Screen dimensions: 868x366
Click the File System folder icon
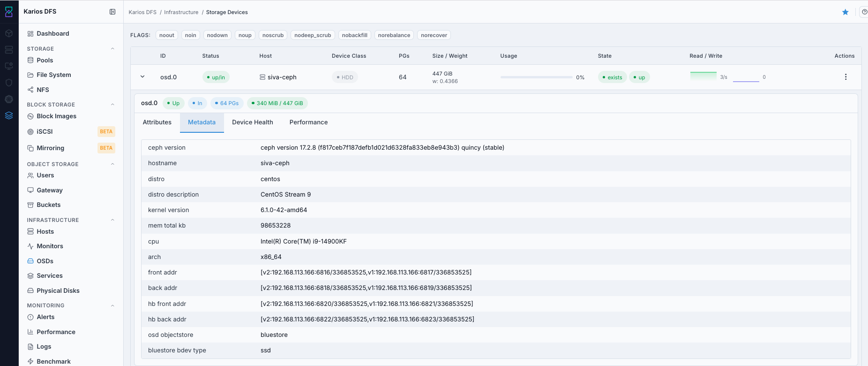pos(30,75)
